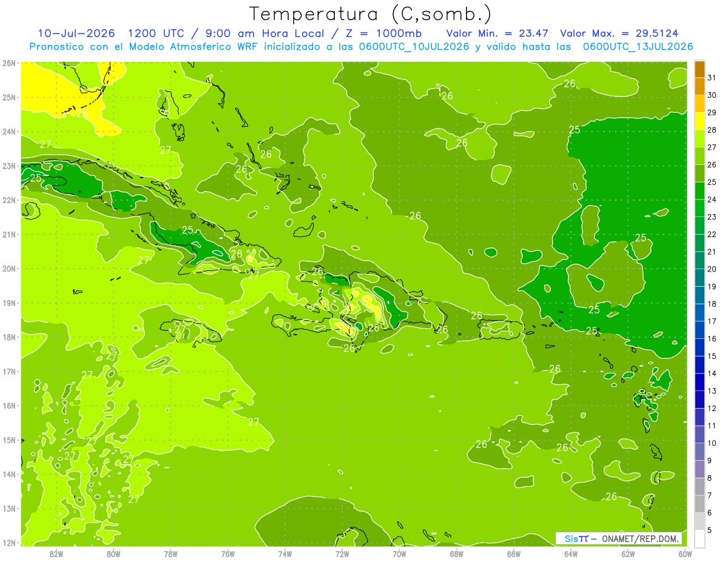Click the "12" label on the color scale
Screen dimensions: 728x562
[712, 408]
